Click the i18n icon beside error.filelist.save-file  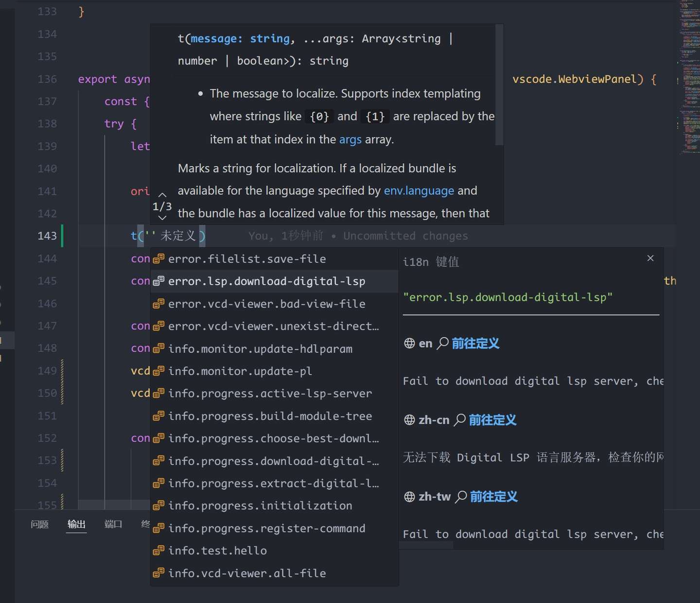158,258
